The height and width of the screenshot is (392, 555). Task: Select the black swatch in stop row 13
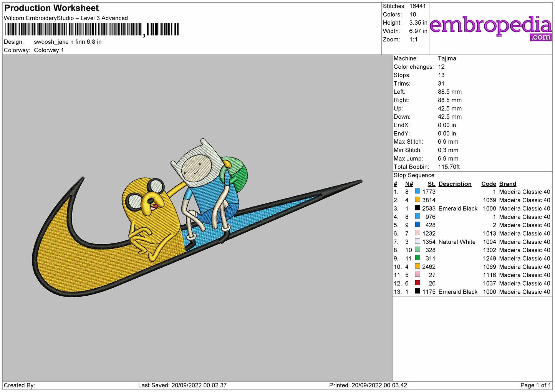tap(417, 291)
